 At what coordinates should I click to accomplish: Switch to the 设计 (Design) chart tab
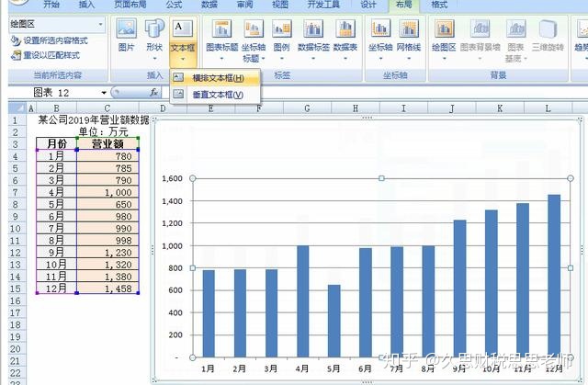click(367, 5)
